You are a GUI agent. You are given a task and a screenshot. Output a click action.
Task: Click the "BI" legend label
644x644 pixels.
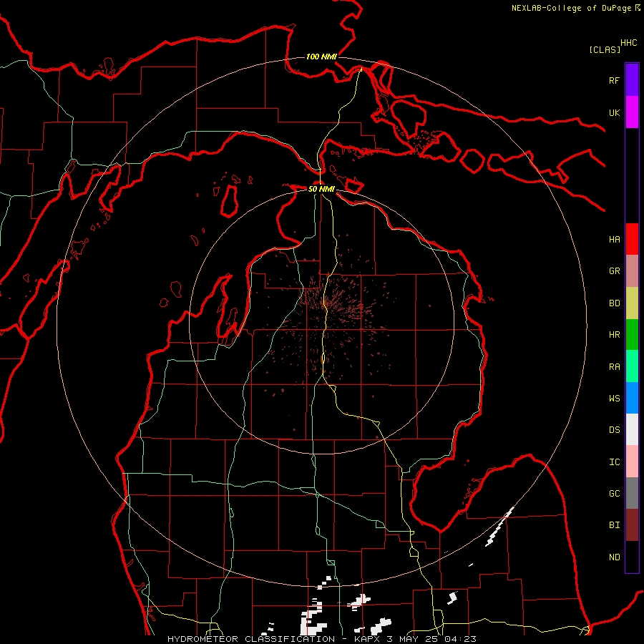click(x=614, y=525)
